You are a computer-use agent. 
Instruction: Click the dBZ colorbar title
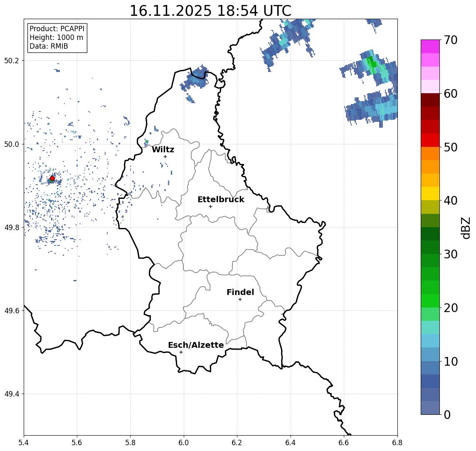click(466, 228)
